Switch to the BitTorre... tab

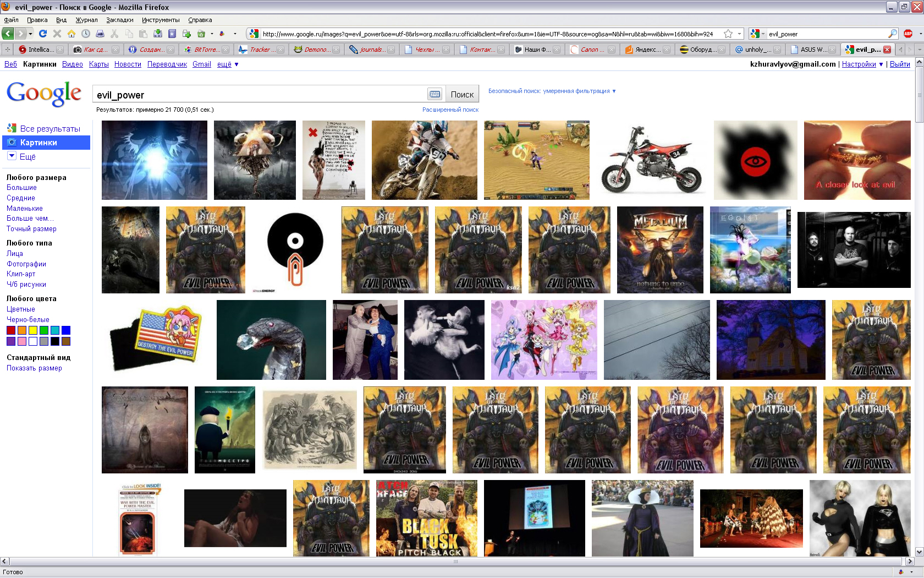(206, 50)
